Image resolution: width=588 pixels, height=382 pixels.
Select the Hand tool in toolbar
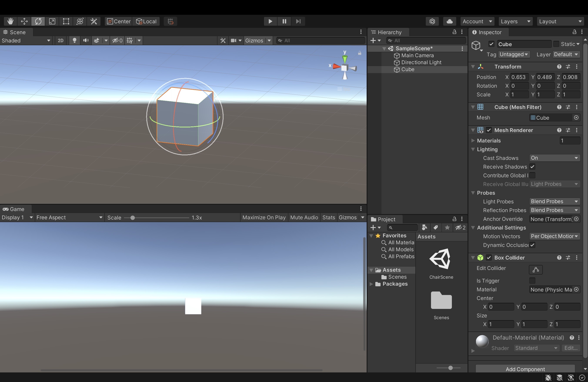(10, 21)
